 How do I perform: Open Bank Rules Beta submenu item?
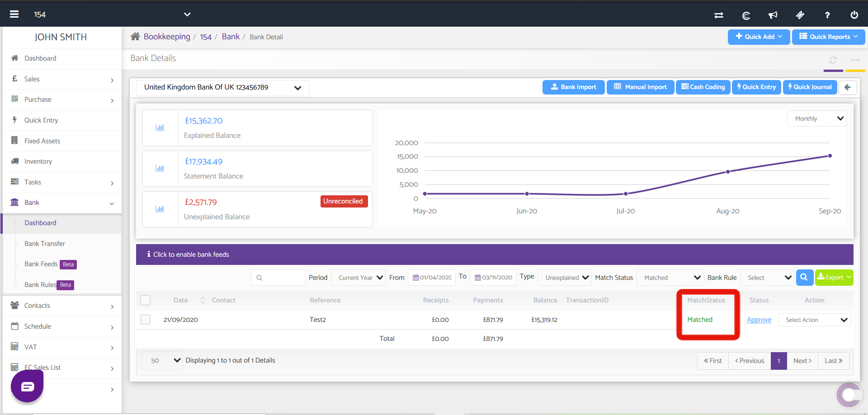(49, 285)
